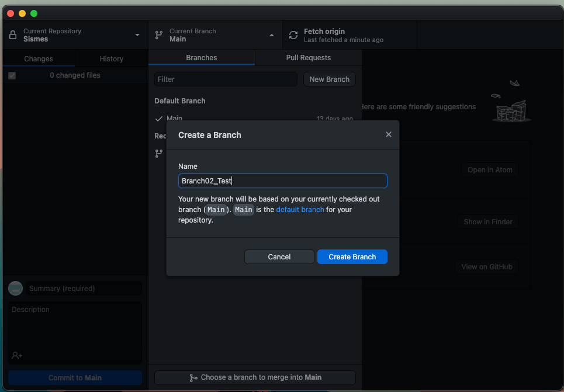Image resolution: width=564 pixels, height=392 pixels.
Task: Click the Create Branch button
Action: coord(352,257)
